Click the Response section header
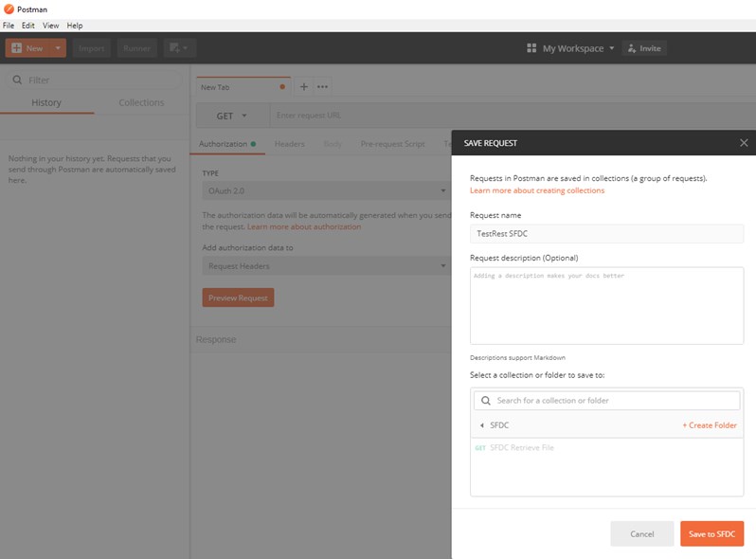Image resolution: width=756 pixels, height=559 pixels. 216,339
